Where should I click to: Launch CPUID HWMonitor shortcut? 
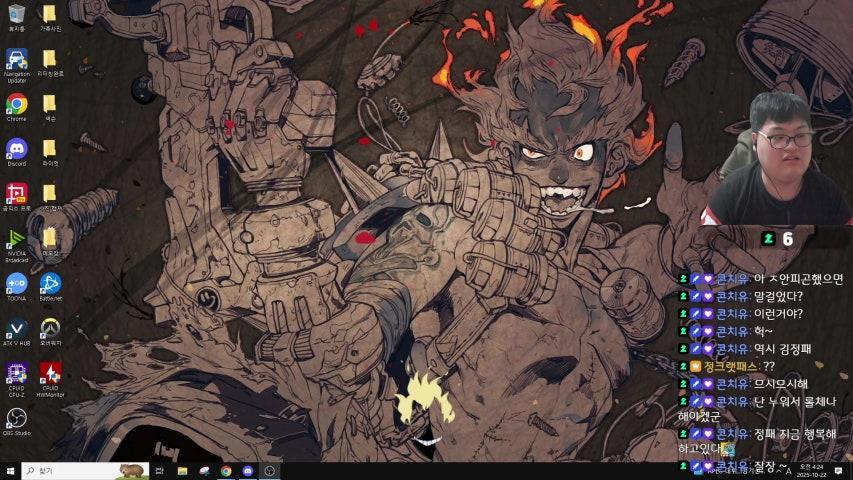tap(50, 379)
